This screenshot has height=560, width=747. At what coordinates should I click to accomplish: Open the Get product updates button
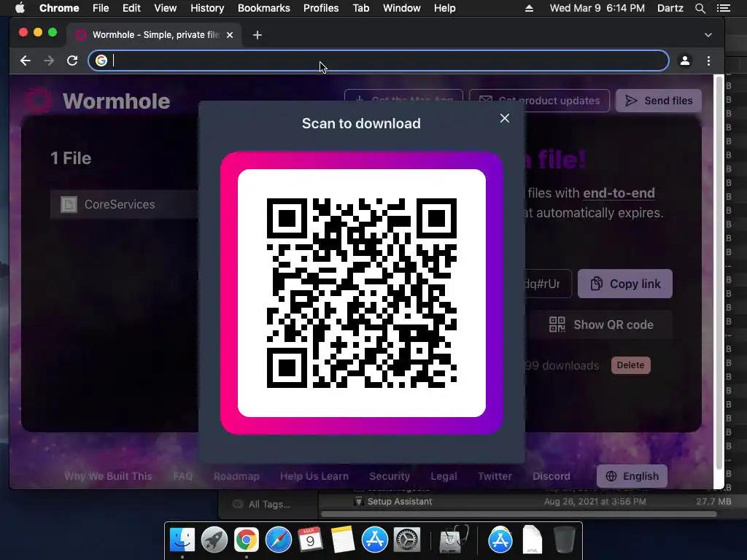pos(539,101)
